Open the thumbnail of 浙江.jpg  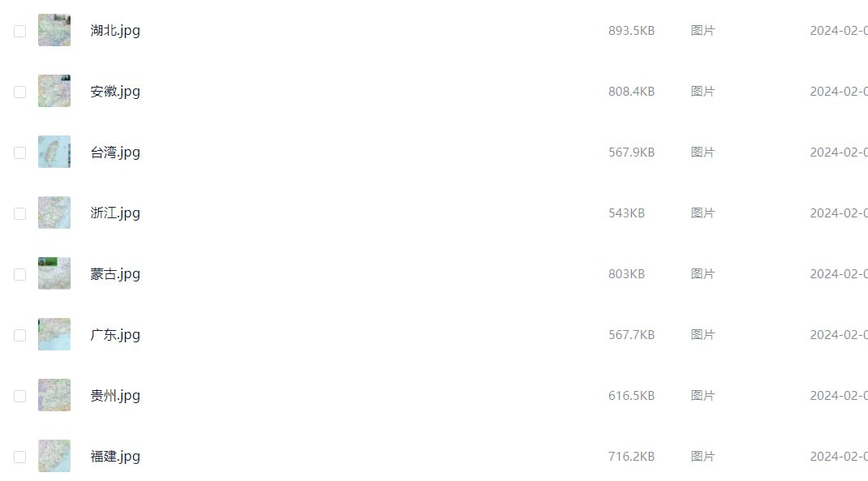coord(54,213)
